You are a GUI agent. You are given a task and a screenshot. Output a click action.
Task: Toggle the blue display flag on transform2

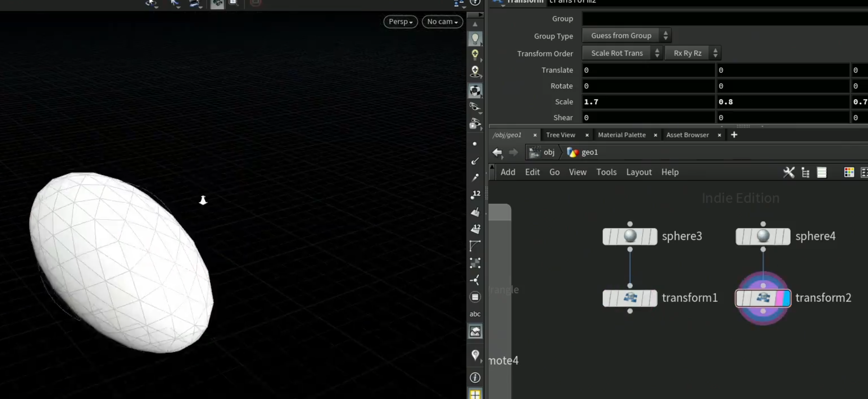click(x=787, y=298)
